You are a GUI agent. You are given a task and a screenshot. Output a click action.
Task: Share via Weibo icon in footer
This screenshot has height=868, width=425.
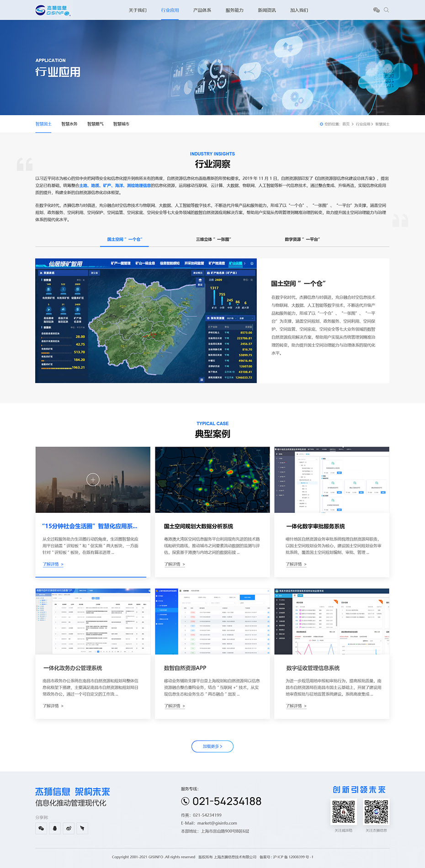click(69, 828)
